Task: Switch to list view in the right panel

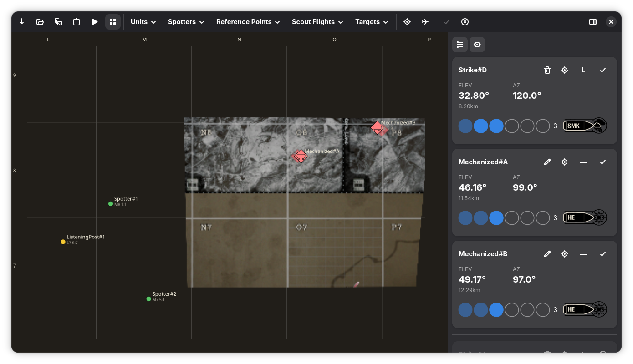Action: click(x=460, y=45)
